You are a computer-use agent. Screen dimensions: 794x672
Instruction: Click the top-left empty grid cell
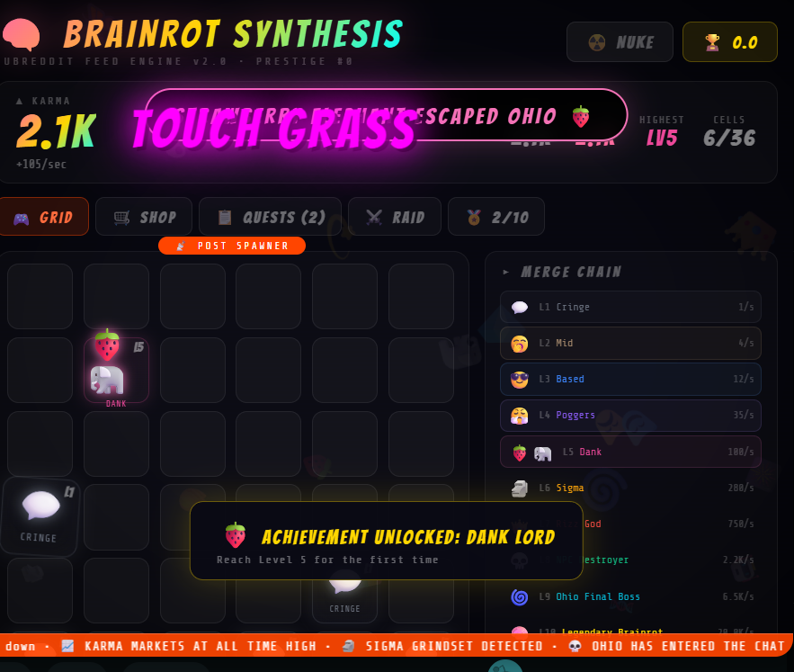click(x=40, y=297)
